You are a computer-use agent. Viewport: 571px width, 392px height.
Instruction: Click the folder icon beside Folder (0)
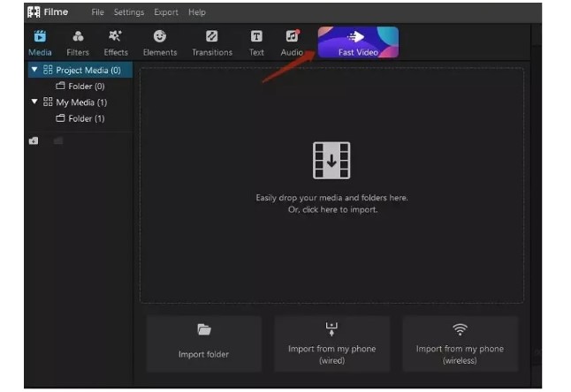tap(60, 86)
